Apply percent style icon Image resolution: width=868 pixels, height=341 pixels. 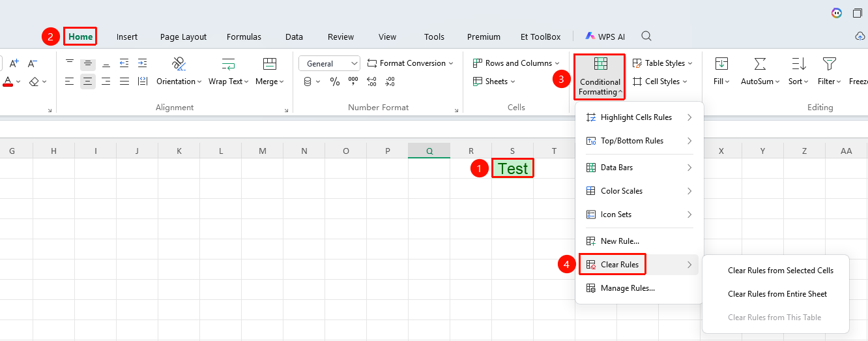334,82
